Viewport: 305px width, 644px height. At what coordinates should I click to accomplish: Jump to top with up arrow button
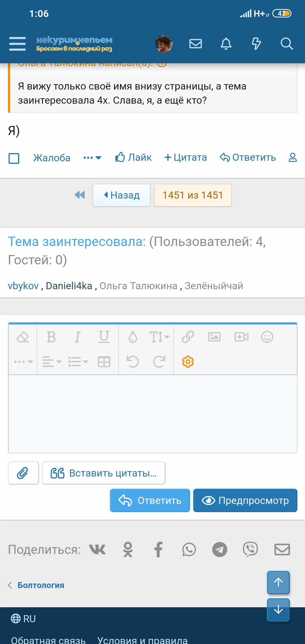click(x=278, y=582)
